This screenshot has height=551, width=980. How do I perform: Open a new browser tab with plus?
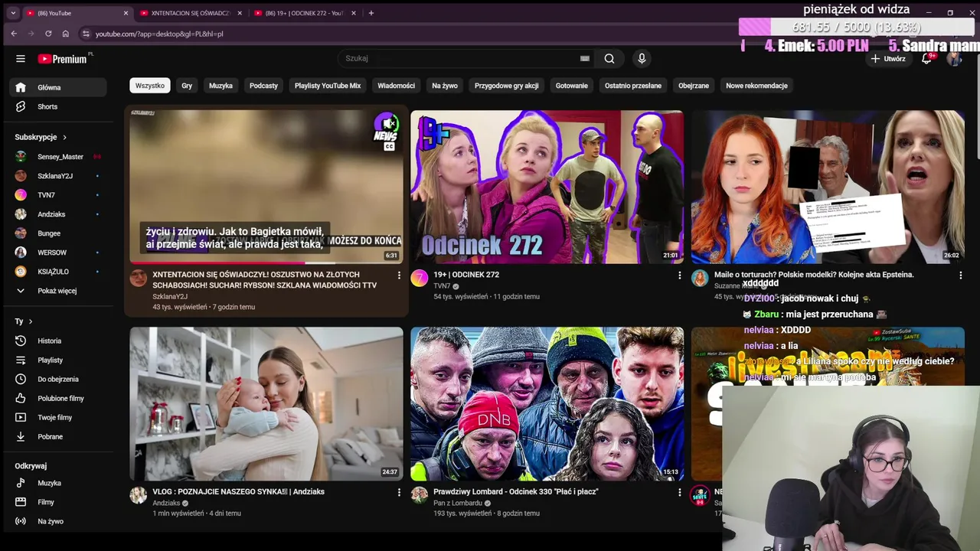(371, 13)
